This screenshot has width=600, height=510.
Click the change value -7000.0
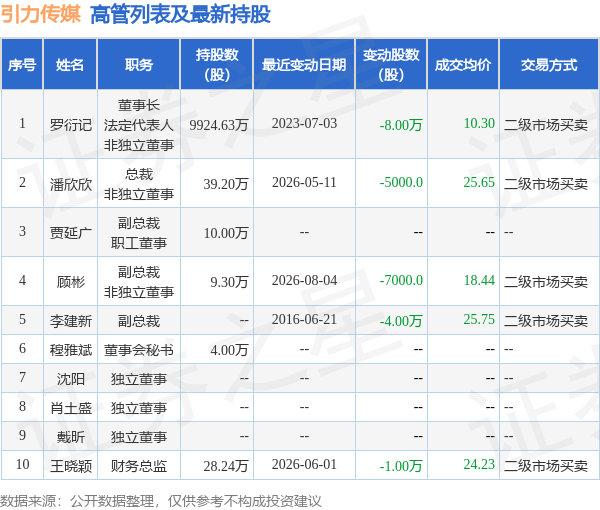coord(401,280)
